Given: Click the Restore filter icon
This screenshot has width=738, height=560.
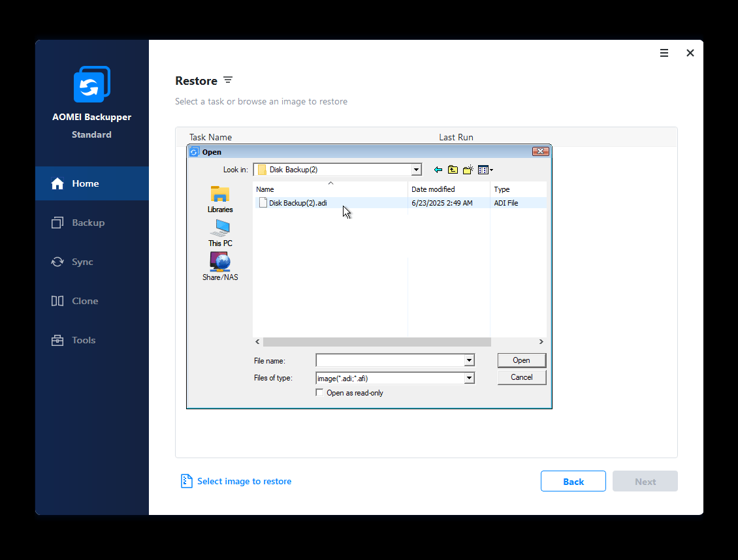Looking at the screenshot, I should [x=228, y=80].
